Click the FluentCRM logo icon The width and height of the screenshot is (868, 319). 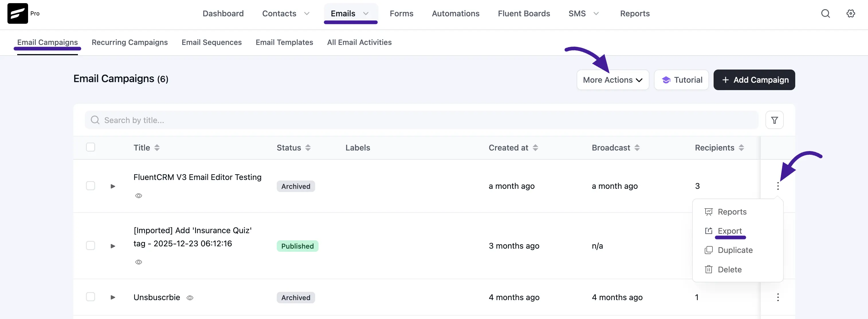tap(17, 13)
